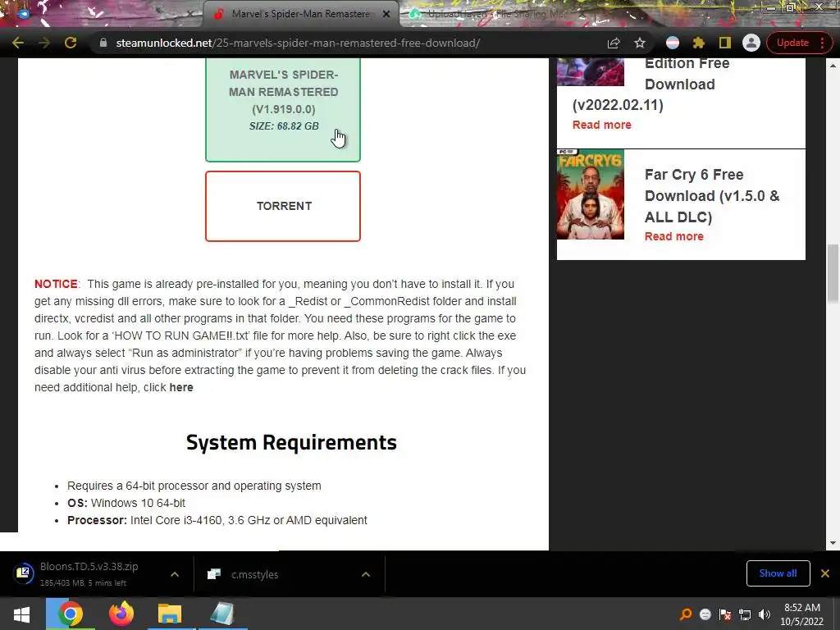The width and height of the screenshot is (840, 630).
Task: Click the orange magnifier tray icon
Action: tap(686, 614)
